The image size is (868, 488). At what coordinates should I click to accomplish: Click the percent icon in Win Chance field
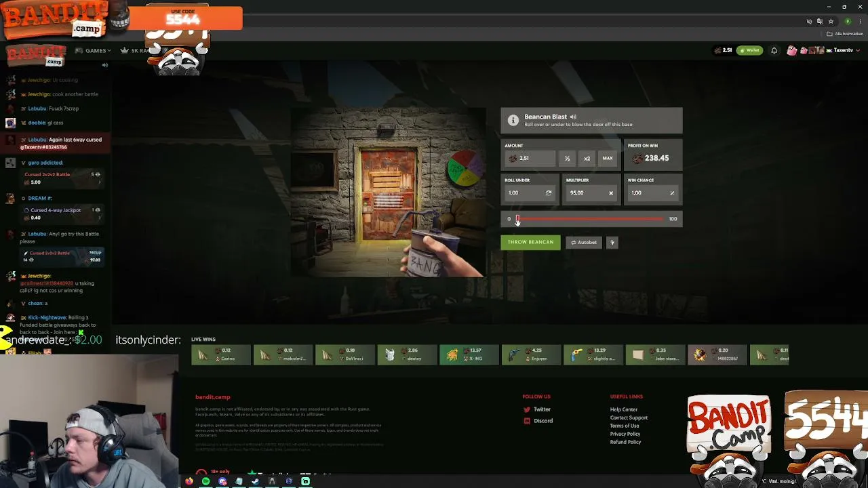672,193
